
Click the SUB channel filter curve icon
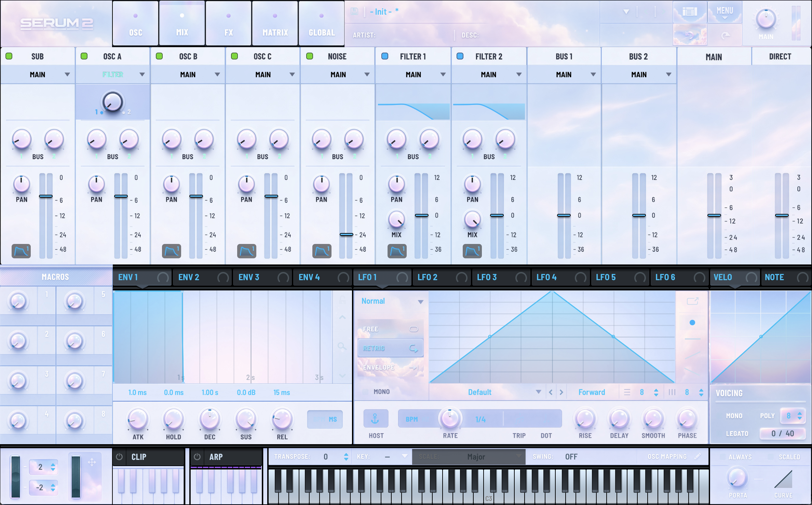[21, 251]
